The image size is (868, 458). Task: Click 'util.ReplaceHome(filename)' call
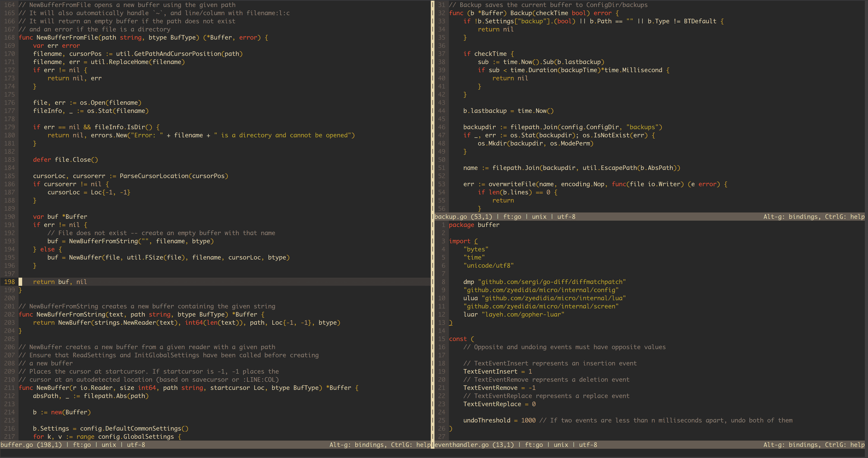tap(138, 62)
